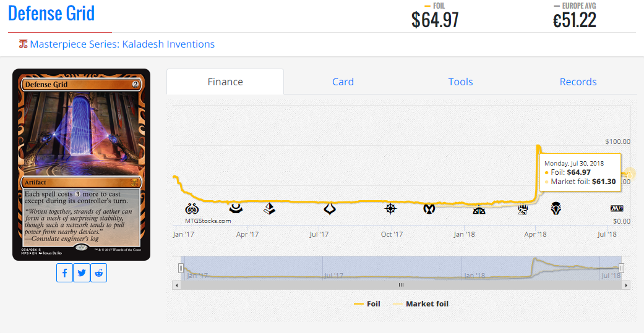Image resolution: width=644 pixels, height=333 pixels.
Task: Click the first set icon near Jan '17
Action: coord(192,209)
